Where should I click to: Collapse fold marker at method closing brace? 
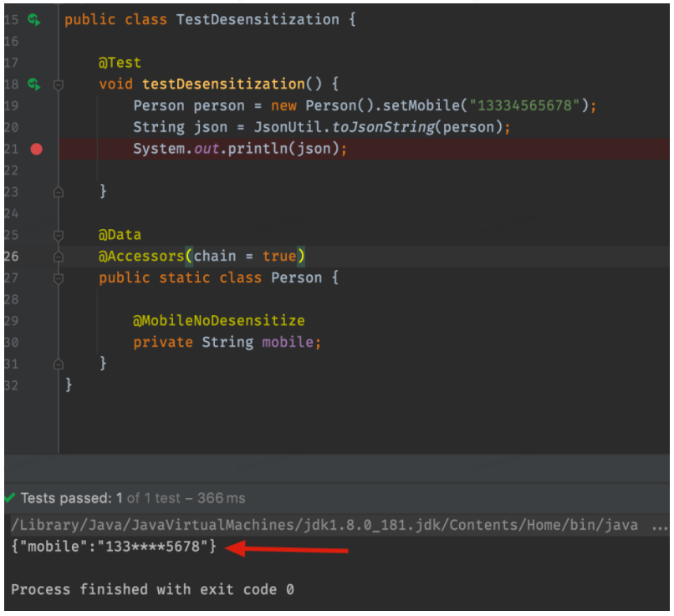coord(59,192)
